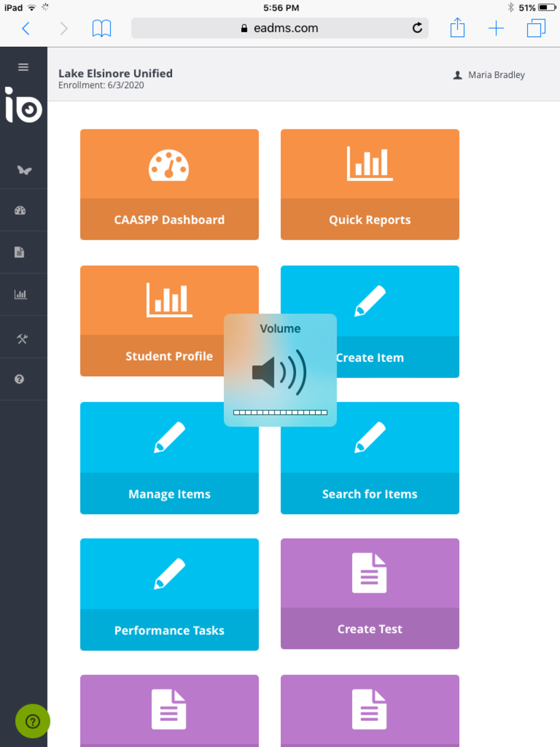
Task: Open the Quick Reports tile
Action: pos(370,184)
